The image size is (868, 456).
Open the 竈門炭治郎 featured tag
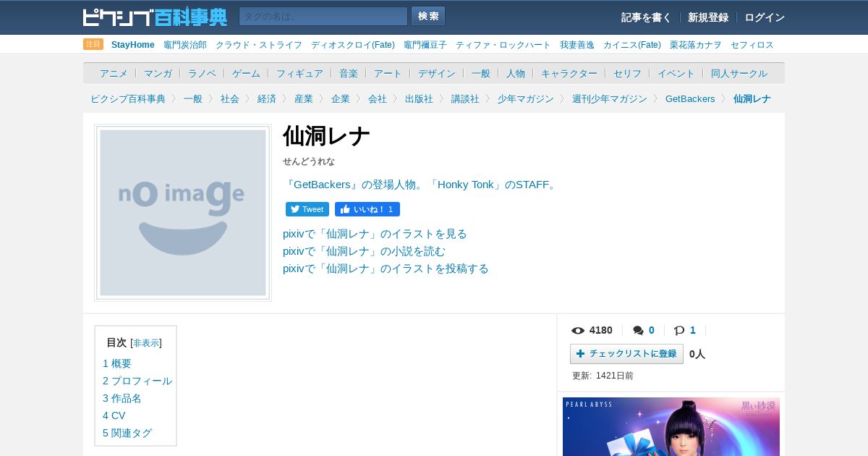point(185,45)
